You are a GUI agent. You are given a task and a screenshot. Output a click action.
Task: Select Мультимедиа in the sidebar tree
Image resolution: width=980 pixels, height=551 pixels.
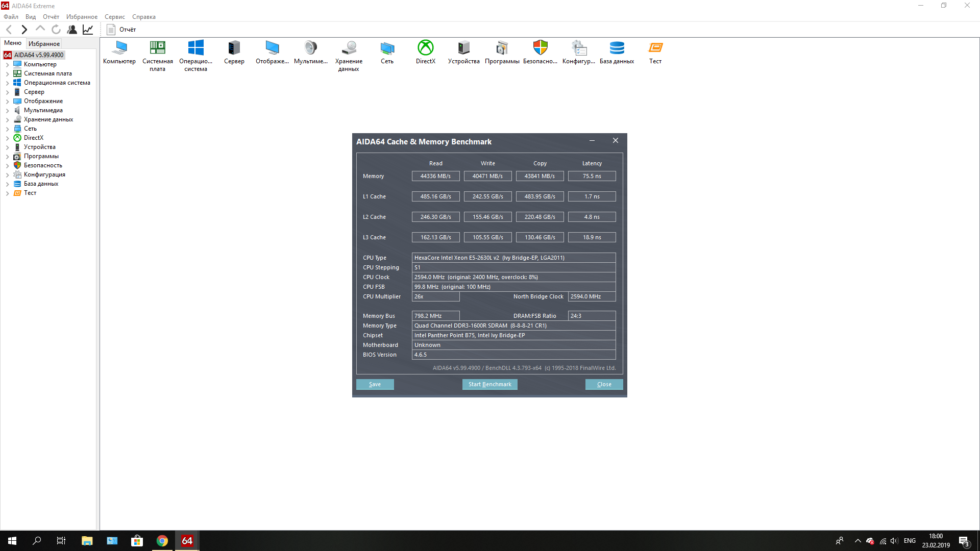tap(43, 110)
